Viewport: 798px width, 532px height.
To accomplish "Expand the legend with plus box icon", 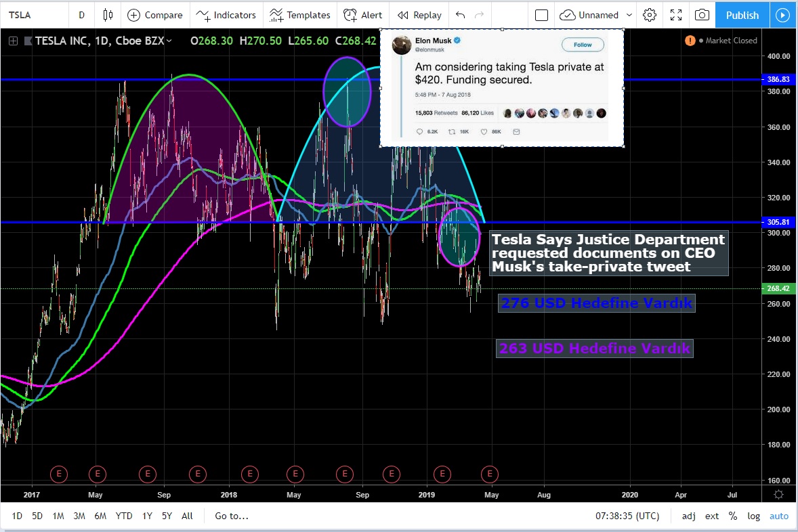I will (14, 41).
